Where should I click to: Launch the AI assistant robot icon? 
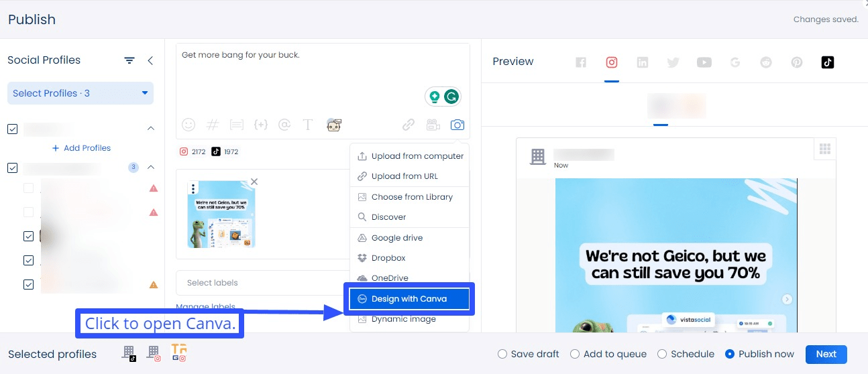click(334, 125)
